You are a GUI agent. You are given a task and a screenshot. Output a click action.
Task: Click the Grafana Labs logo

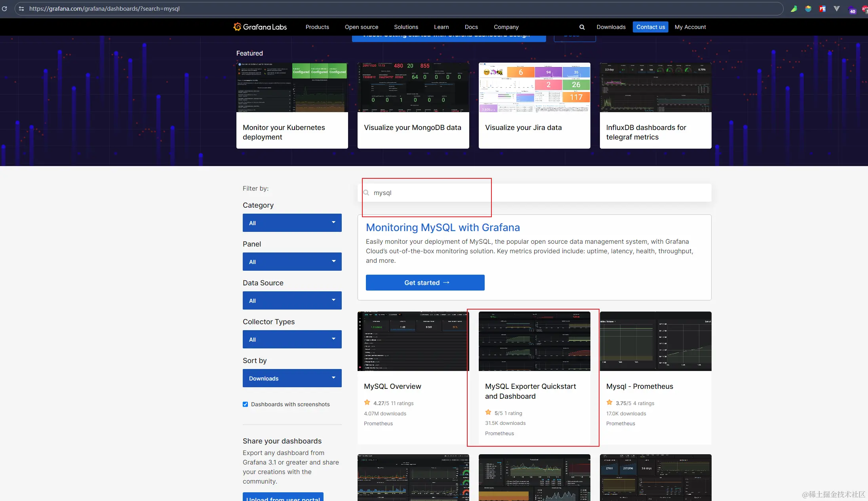[x=260, y=27]
